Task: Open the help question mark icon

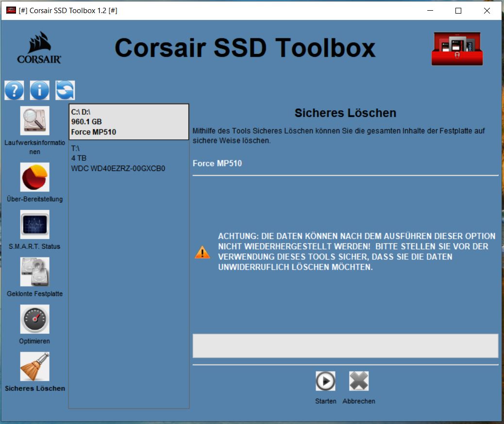Action: [14, 90]
